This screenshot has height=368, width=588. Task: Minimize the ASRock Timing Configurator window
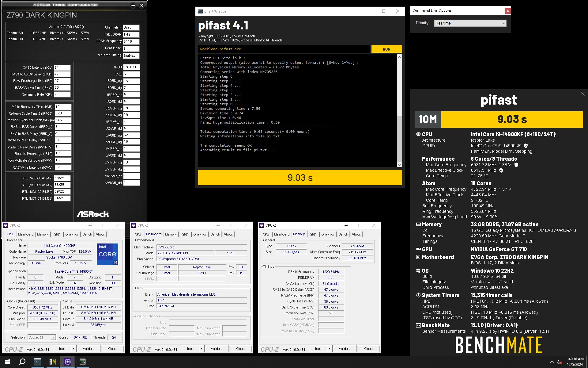point(133,5)
